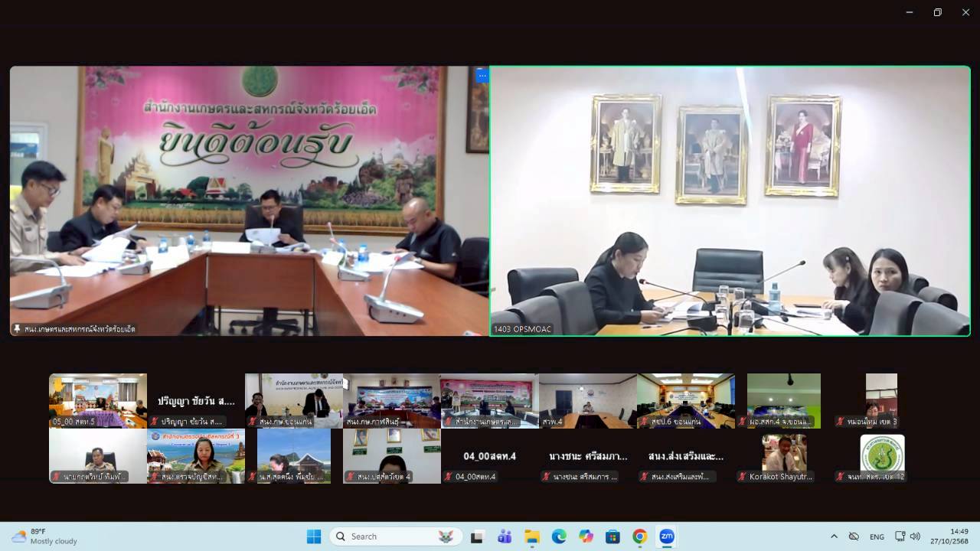
Task: Click the Windows Start button
Action: 314,536
